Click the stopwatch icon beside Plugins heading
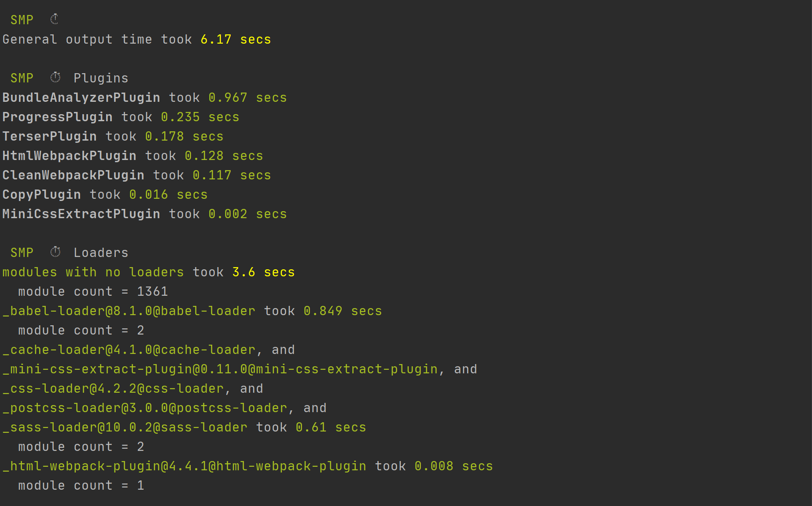Screen dimensions: 812x506 click(55, 78)
